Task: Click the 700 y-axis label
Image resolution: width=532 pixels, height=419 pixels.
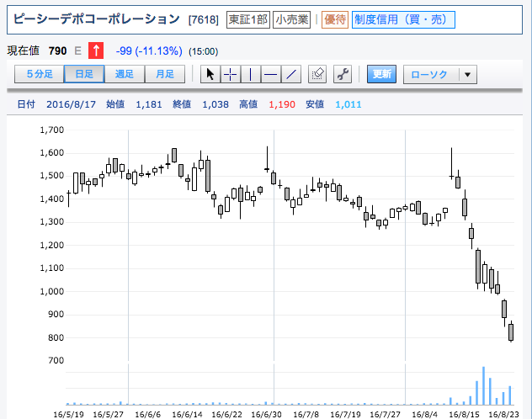Action: click(56, 360)
